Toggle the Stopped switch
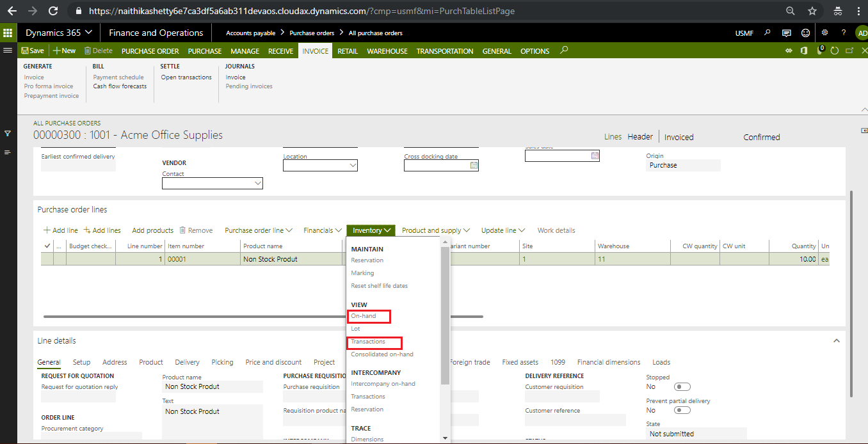The height and width of the screenshot is (444, 868). pyautogui.click(x=682, y=386)
